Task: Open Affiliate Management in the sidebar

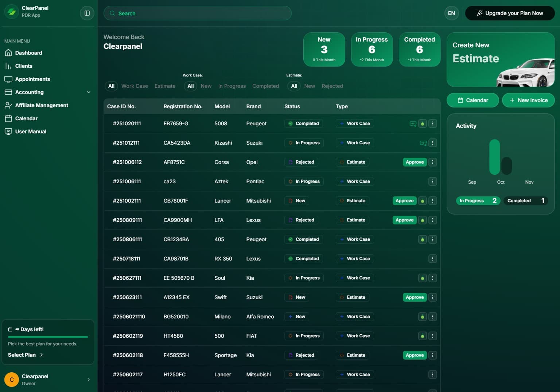Action: tap(42, 105)
